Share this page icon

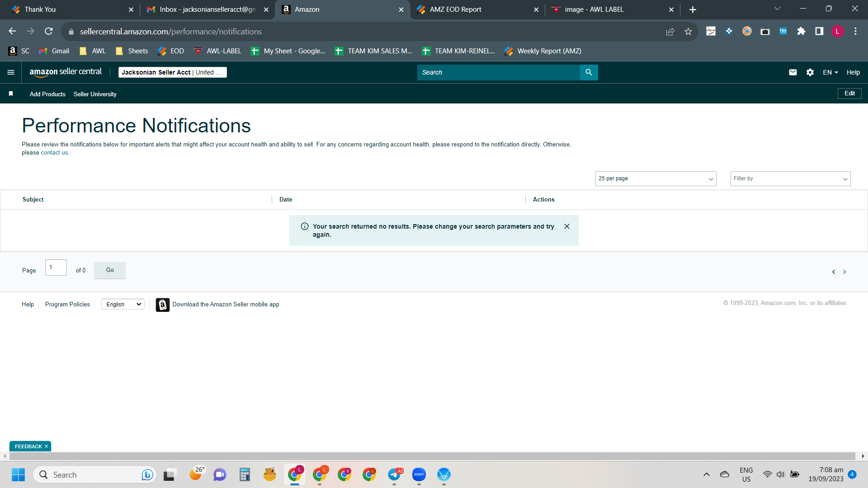tap(670, 31)
